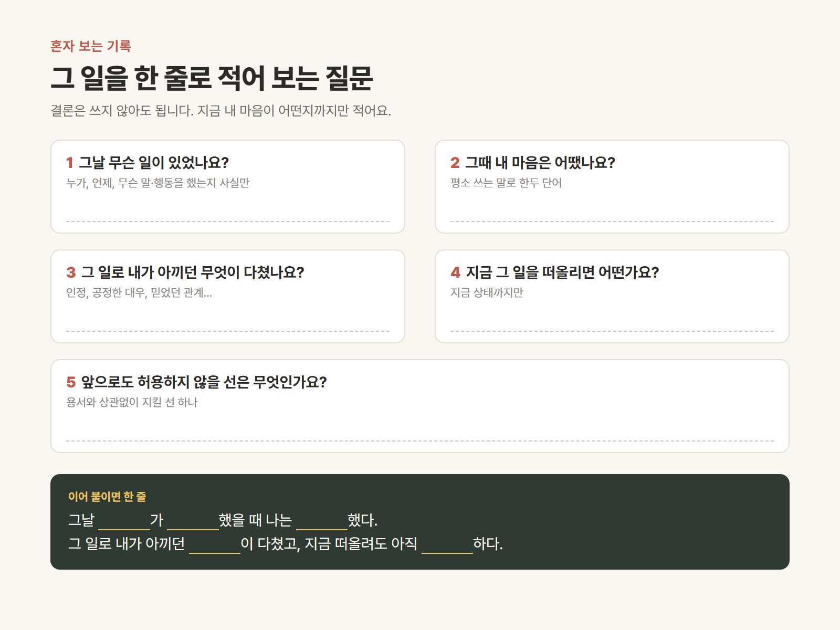This screenshot has height=630, width=840.
Task: Click the blank before '이 다쳤고'
Action: [215, 545]
